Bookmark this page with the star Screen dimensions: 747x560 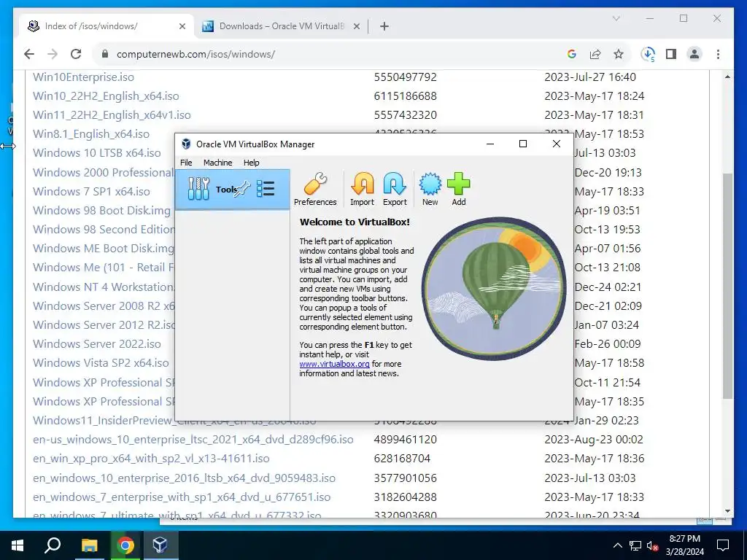[619, 54]
